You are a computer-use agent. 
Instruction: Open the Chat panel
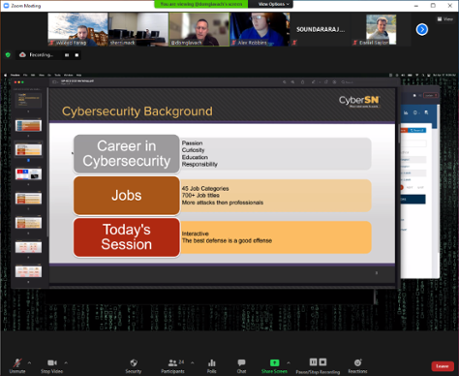click(x=241, y=366)
